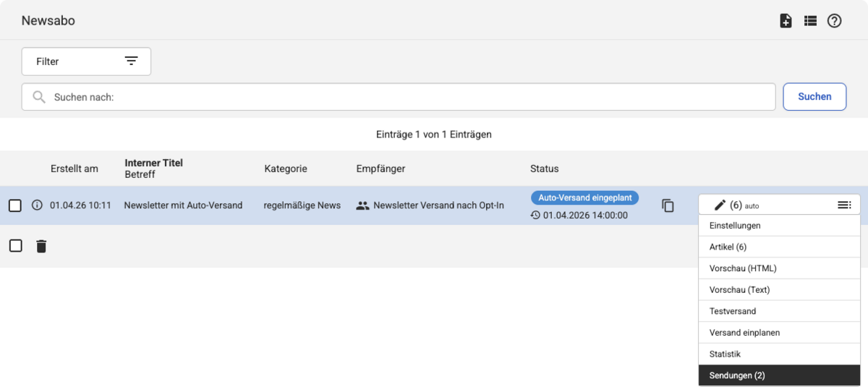This screenshot has height=387, width=868.
Task: Click the regelmäßige News category cell
Action: (x=302, y=205)
